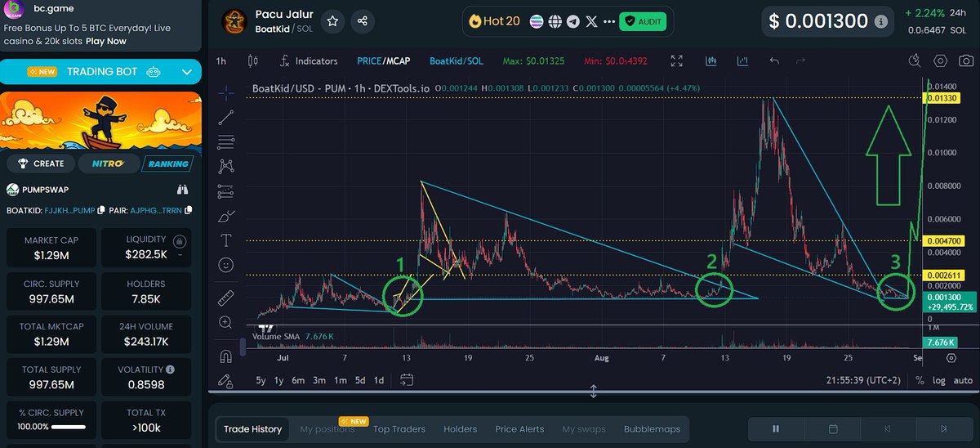Open the NITRO section
The width and height of the screenshot is (980, 448).
click(107, 164)
